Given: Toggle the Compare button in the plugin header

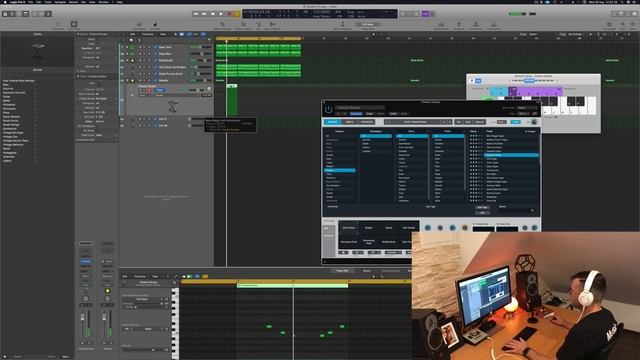Looking at the screenshot, I should click(356, 113).
